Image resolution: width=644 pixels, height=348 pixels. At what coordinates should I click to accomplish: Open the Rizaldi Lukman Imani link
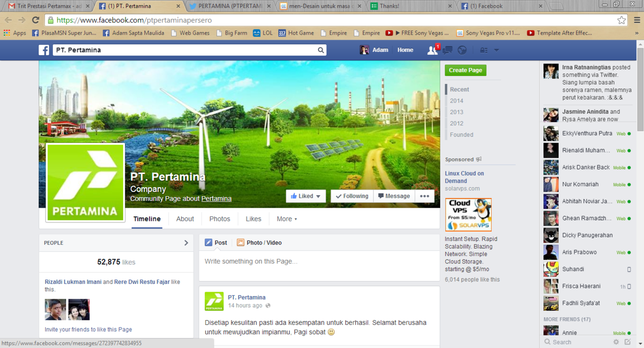(x=73, y=282)
